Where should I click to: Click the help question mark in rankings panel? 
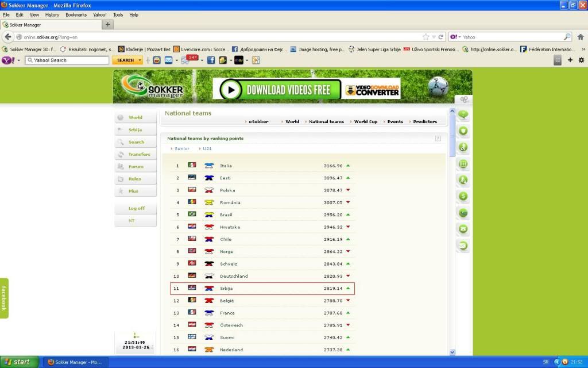[438, 138]
